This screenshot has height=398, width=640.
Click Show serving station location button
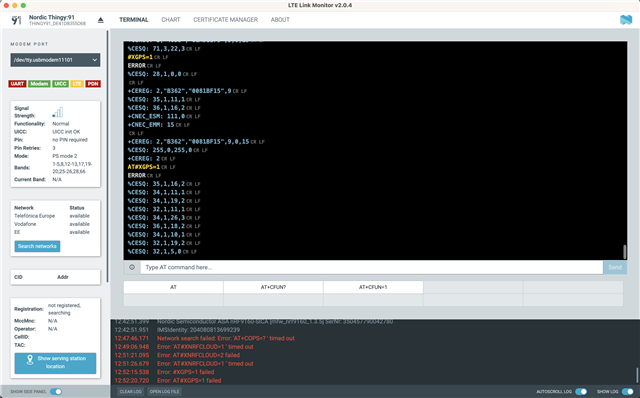[56, 363]
